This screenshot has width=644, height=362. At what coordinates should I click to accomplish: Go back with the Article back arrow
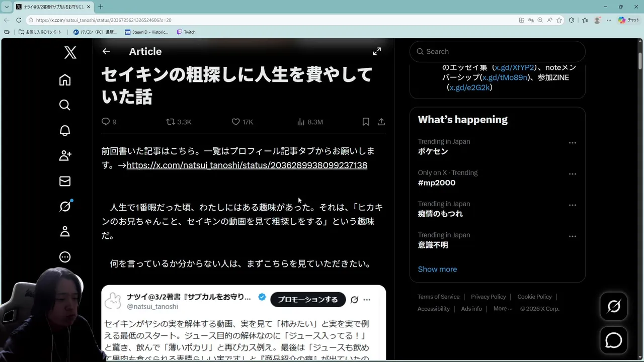(x=106, y=51)
